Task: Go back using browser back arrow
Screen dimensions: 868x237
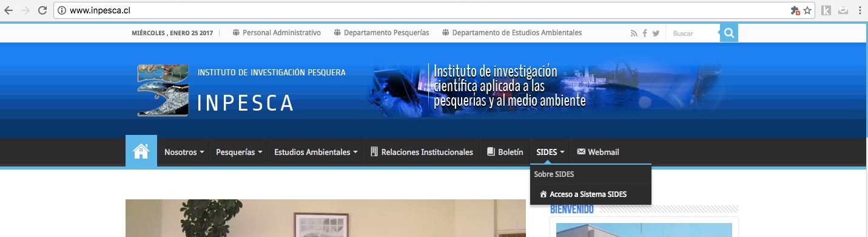Action: [8, 10]
